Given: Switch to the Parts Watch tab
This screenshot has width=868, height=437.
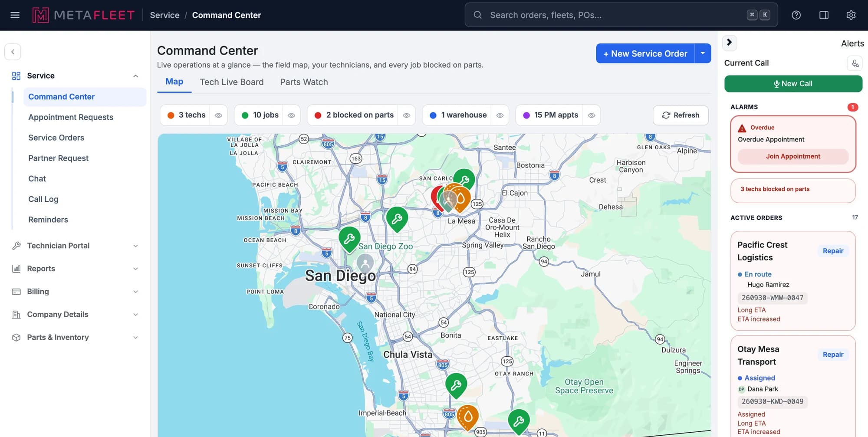Looking at the screenshot, I should click(304, 82).
